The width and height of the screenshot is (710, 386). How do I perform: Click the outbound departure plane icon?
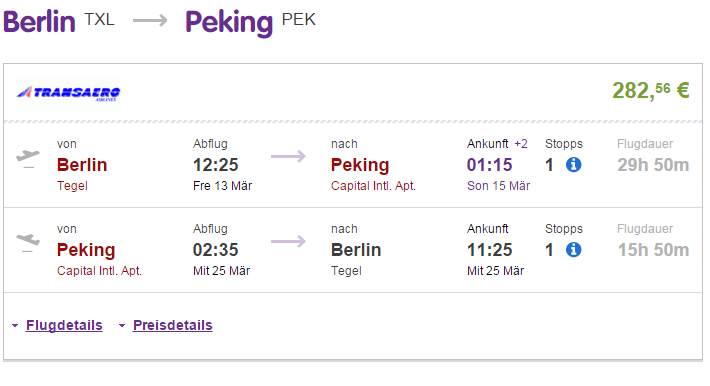tap(28, 159)
